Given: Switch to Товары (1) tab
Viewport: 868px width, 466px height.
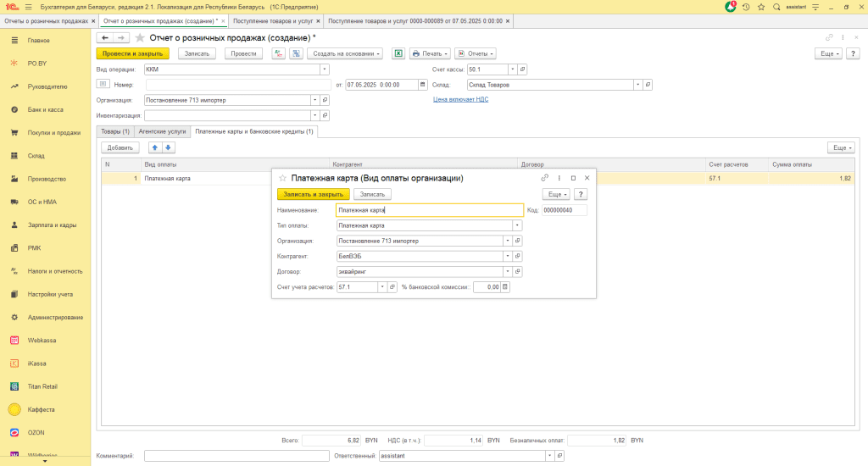Looking at the screenshot, I should (x=115, y=131).
